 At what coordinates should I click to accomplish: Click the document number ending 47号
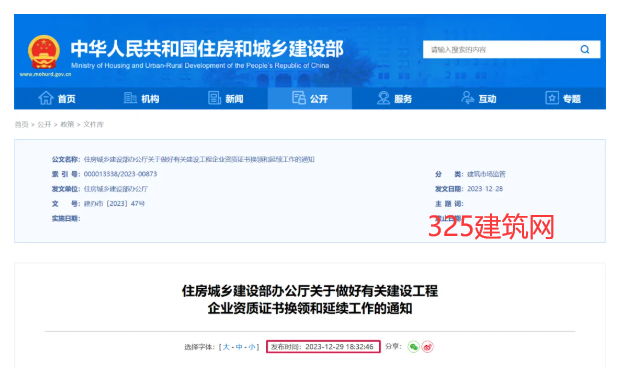(x=114, y=203)
